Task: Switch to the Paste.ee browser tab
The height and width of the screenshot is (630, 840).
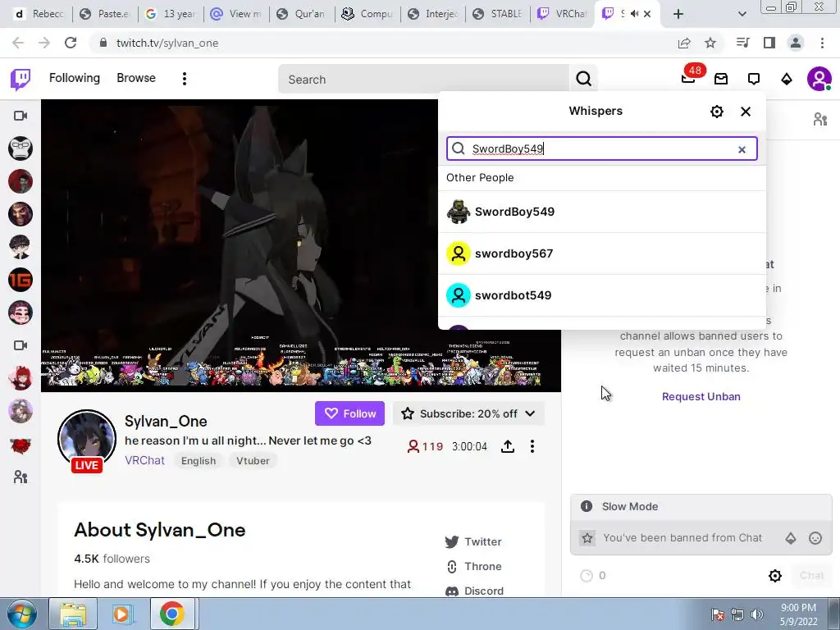Action: (104, 14)
